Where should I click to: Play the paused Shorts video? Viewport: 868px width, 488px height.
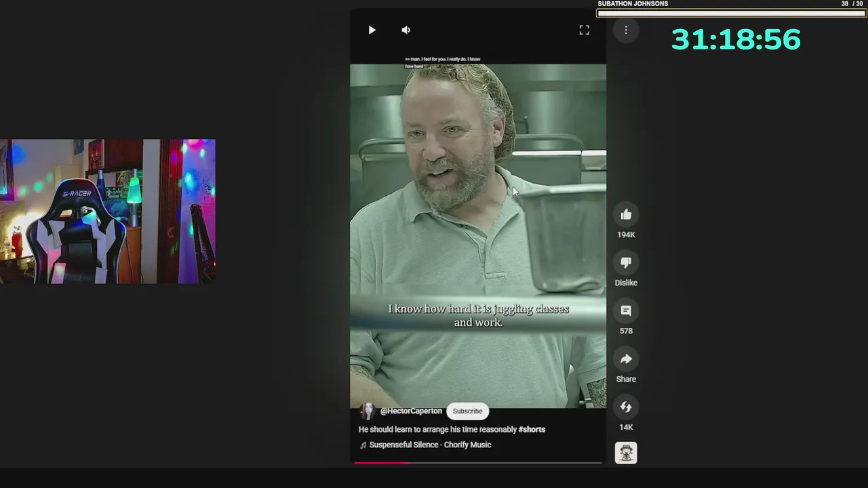click(x=372, y=30)
